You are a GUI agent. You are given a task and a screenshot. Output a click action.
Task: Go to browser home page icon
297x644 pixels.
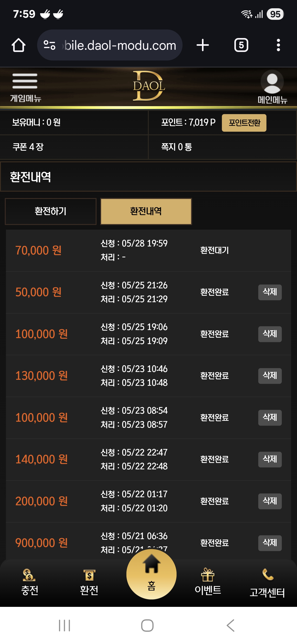coord(19,45)
